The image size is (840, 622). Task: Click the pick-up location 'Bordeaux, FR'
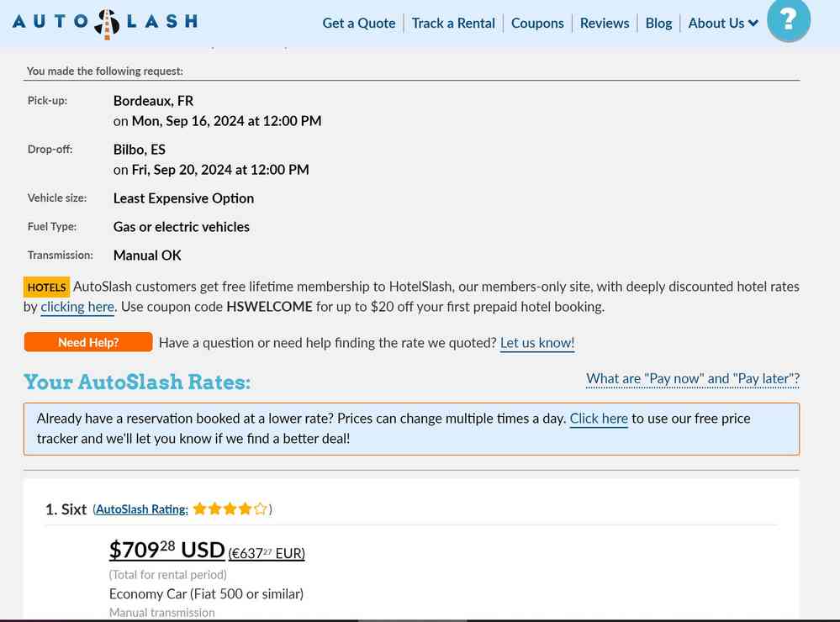click(153, 101)
